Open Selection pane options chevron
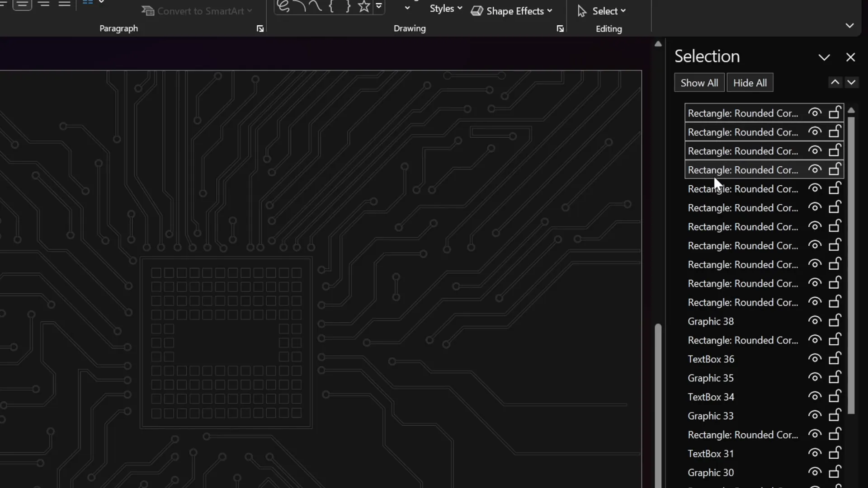 (x=824, y=57)
